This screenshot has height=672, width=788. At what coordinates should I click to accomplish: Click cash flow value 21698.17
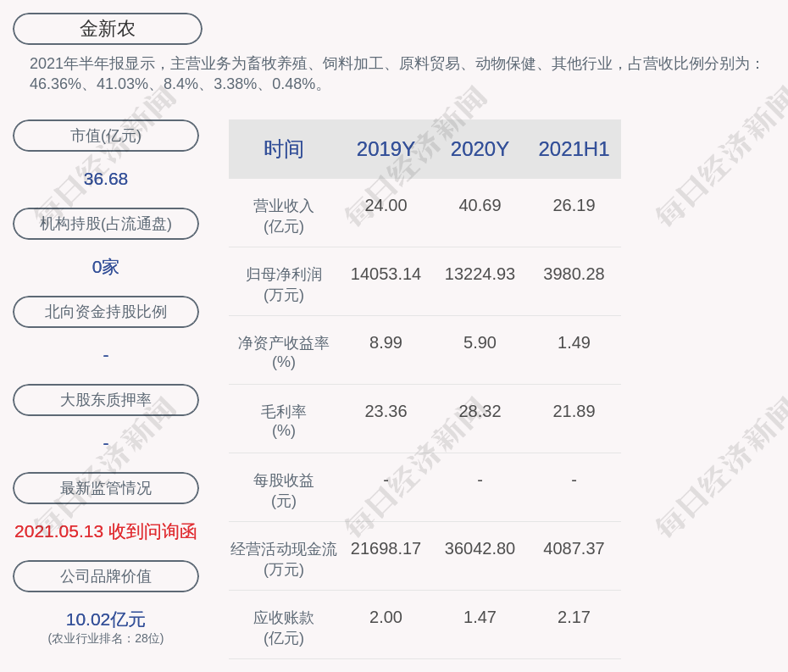point(386,548)
